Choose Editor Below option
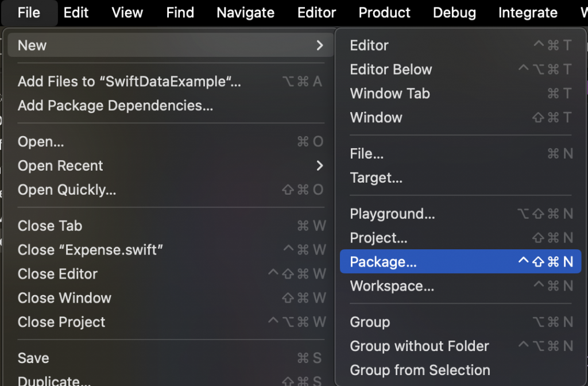The height and width of the screenshot is (386, 588). [390, 70]
